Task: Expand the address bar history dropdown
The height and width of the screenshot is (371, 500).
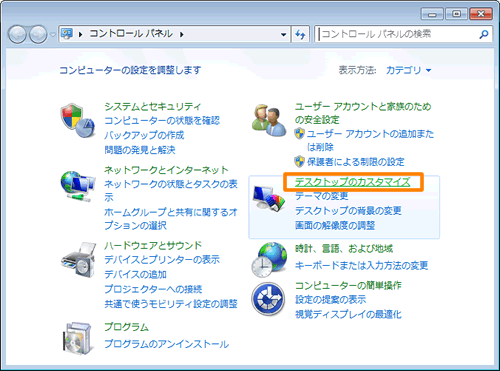Action: point(283,34)
